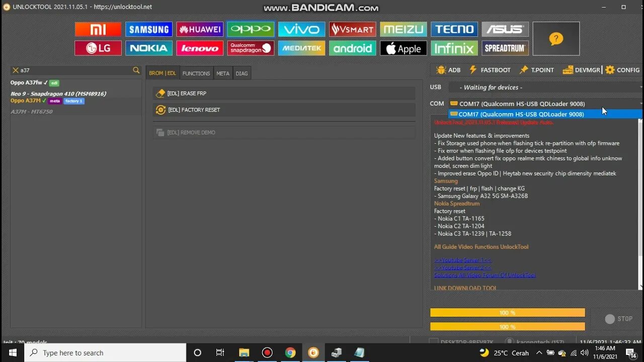This screenshot has width=644, height=362.
Task: Click the taskbar search box
Action: click(105, 353)
